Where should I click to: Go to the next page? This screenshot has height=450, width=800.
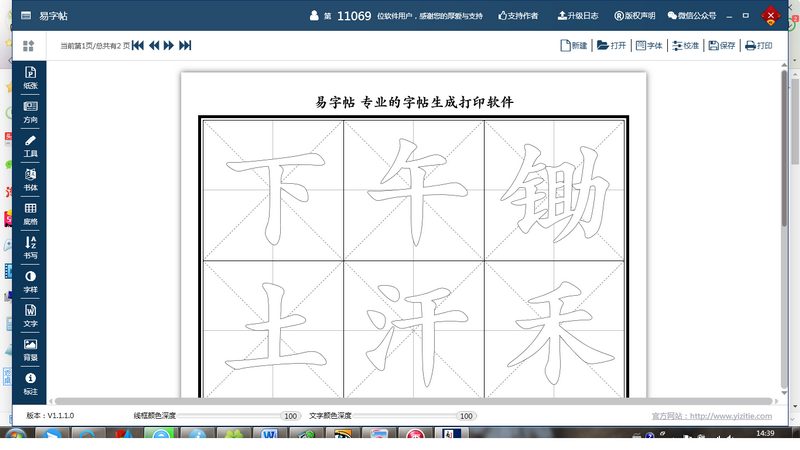(169, 45)
